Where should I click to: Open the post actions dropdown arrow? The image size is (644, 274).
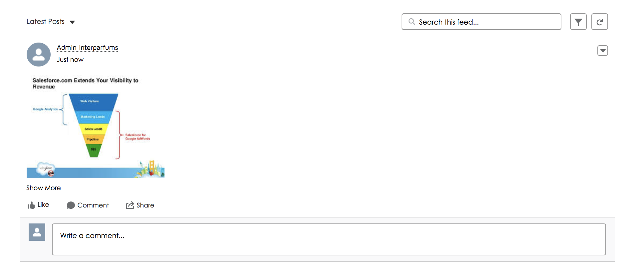coord(602,51)
